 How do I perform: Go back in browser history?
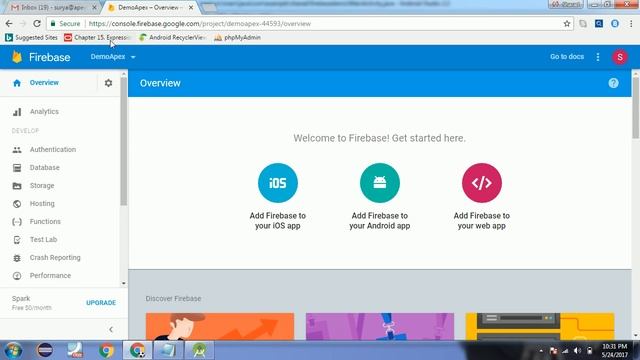tap(9, 24)
